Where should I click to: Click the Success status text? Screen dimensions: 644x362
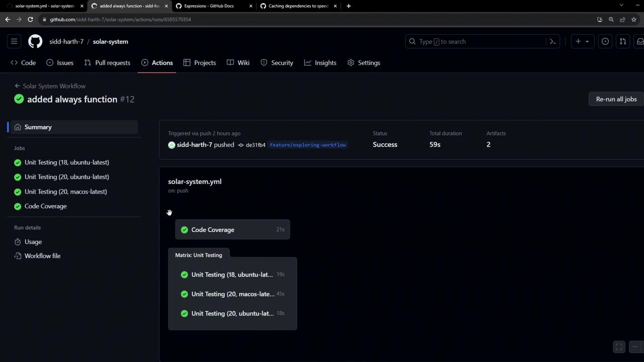click(385, 145)
